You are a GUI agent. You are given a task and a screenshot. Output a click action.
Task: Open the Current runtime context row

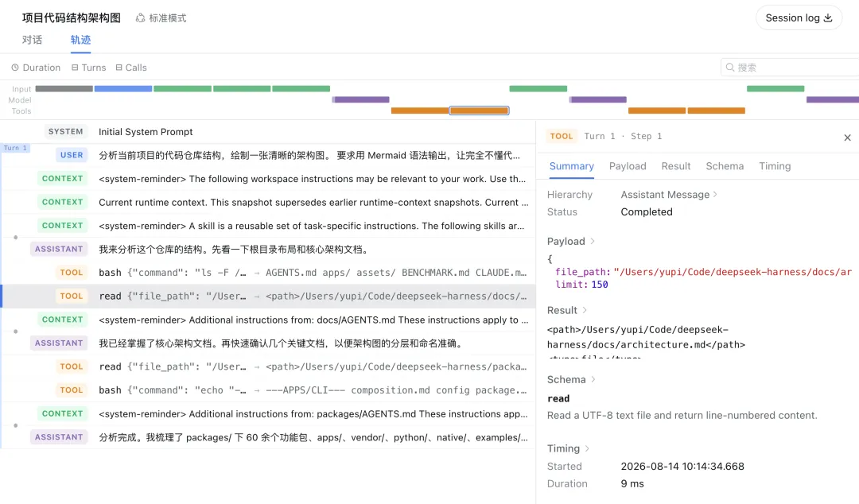(x=268, y=202)
